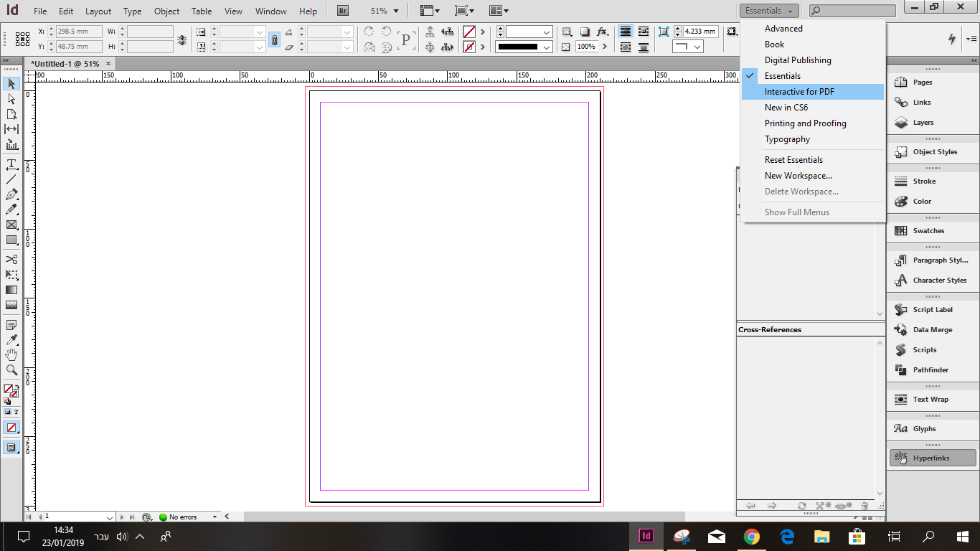The image size is (980, 551).
Task: Open the black stroke color swatch dropdown
Action: 548,47
